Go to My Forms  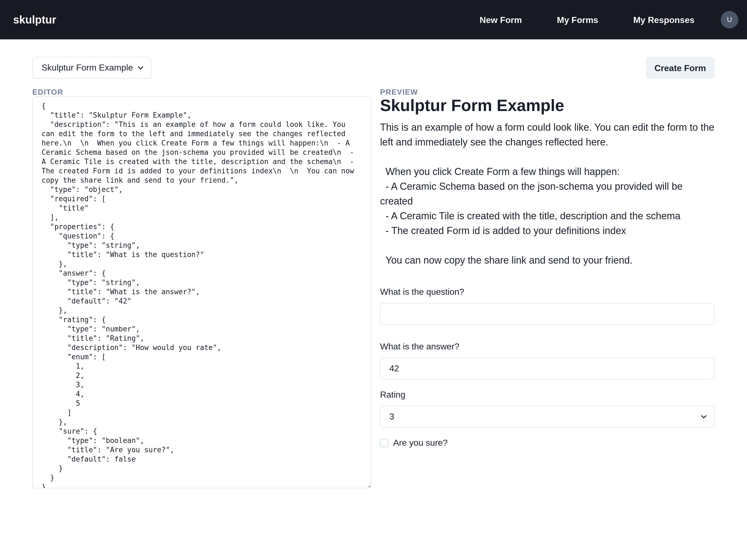click(x=577, y=20)
